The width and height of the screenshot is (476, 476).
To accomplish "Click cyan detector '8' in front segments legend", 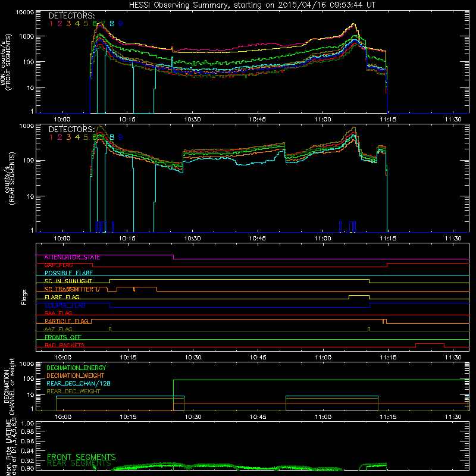I will [x=112, y=24].
